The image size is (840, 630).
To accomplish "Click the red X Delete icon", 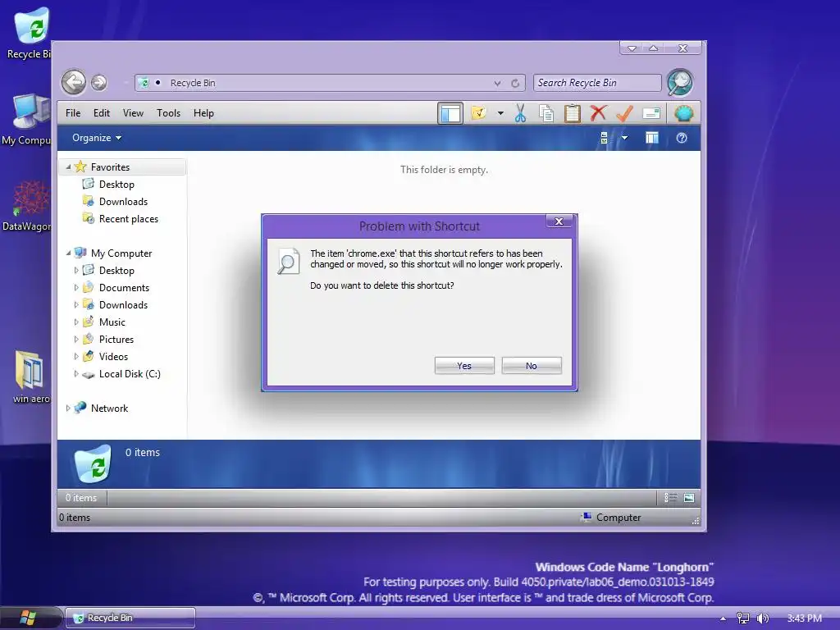I will click(598, 113).
